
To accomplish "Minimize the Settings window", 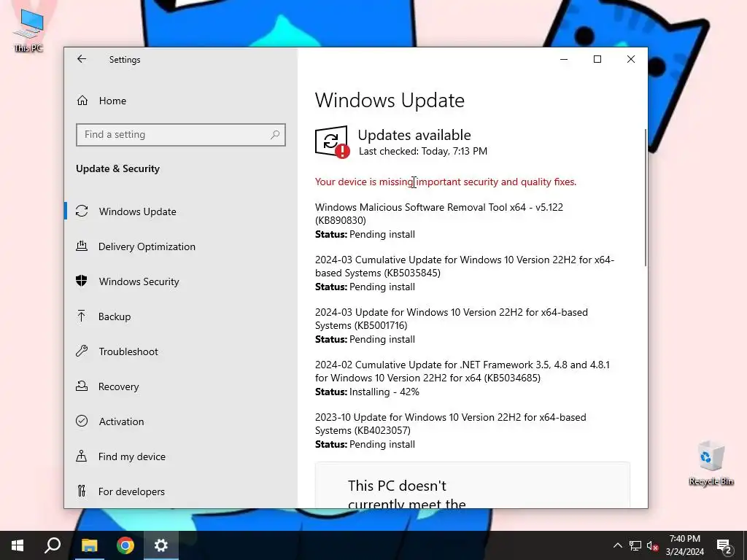I will pyautogui.click(x=564, y=59).
